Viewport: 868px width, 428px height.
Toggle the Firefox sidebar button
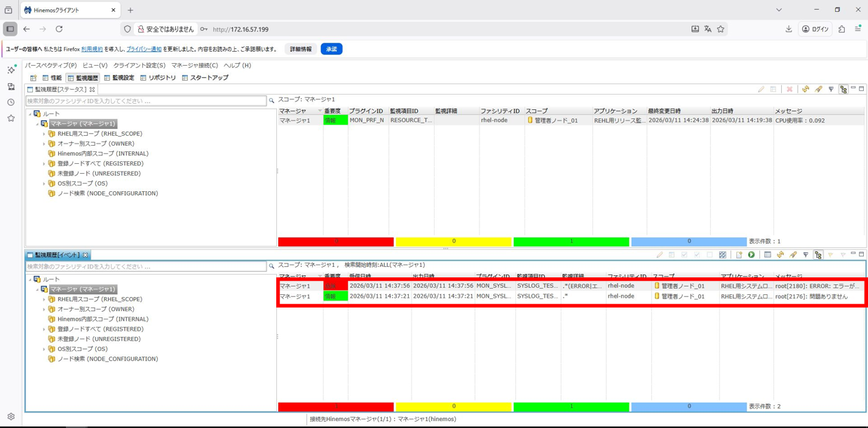coord(10,29)
